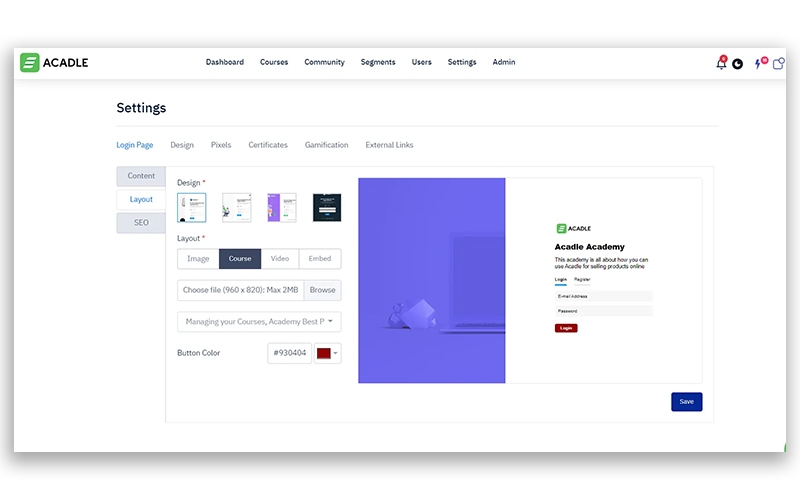Open Admin menu item

tap(504, 62)
